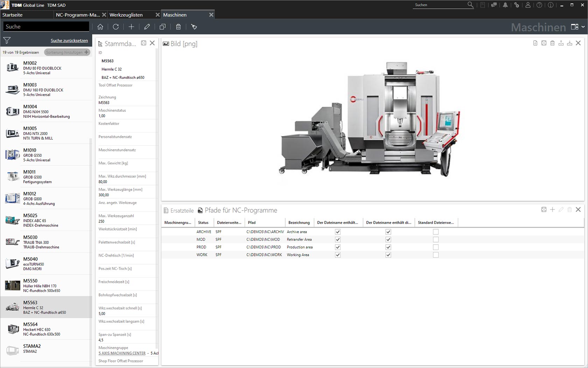Open the Ersatzteile tab
Image resolution: width=588 pixels, height=368 pixels.
(x=178, y=211)
